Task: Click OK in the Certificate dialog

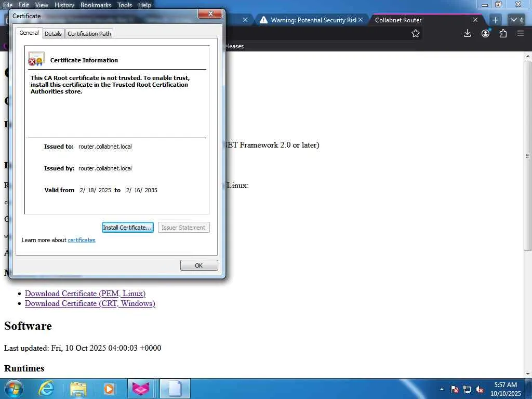Action: tap(199, 265)
